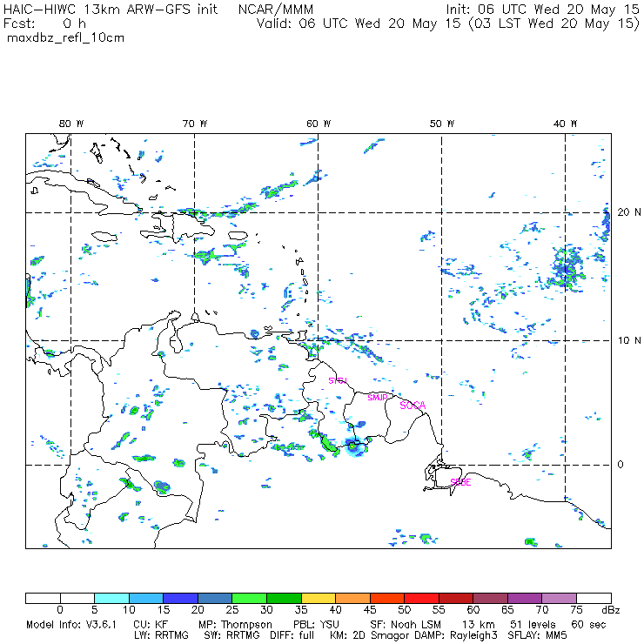Click the 'LW: RRTMG' model setting
The height and width of the screenshot is (644, 644).
point(161,635)
